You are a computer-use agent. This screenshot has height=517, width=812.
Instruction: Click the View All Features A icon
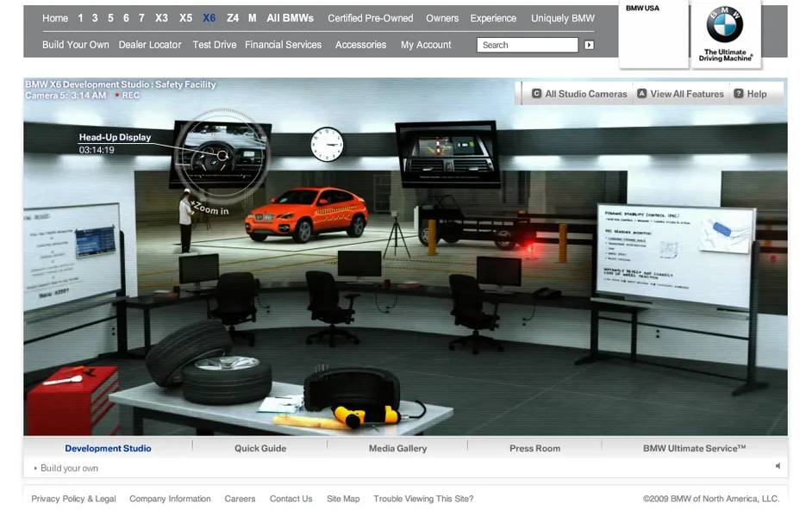[641, 94]
